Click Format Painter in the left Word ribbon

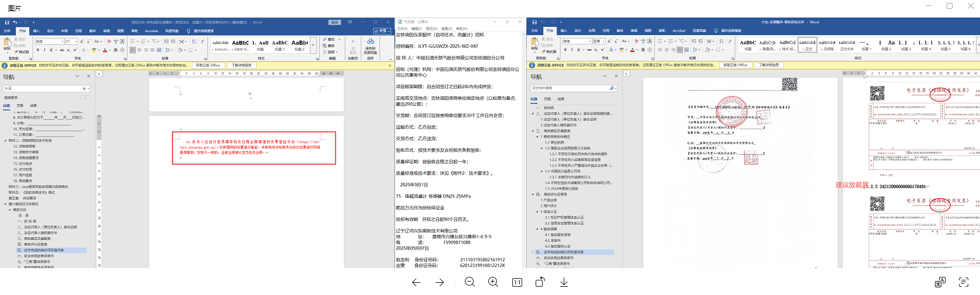coord(22,52)
